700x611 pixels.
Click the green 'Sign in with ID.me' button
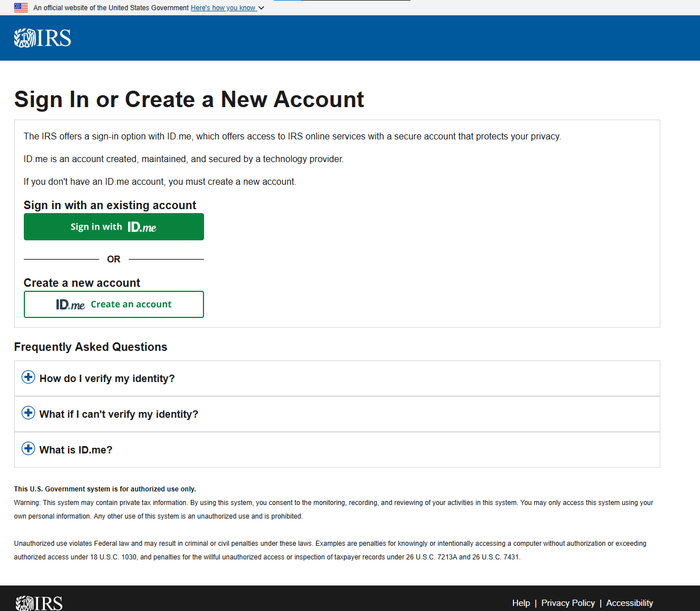[x=114, y=227]
